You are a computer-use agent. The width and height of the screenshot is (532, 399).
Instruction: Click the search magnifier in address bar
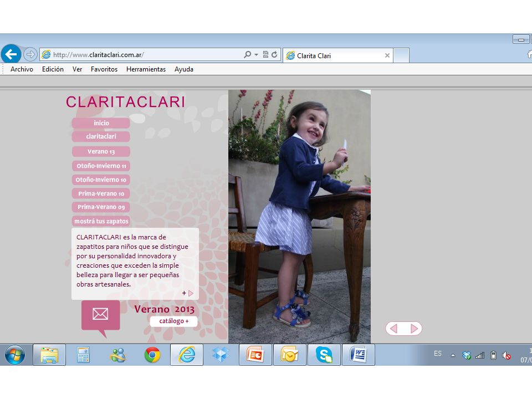tap(247, 55)
